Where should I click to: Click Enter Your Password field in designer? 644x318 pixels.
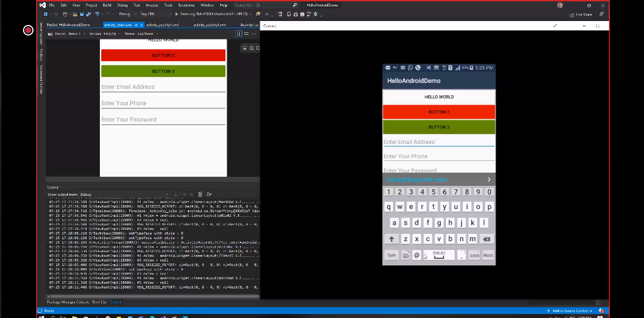(163, 120)
